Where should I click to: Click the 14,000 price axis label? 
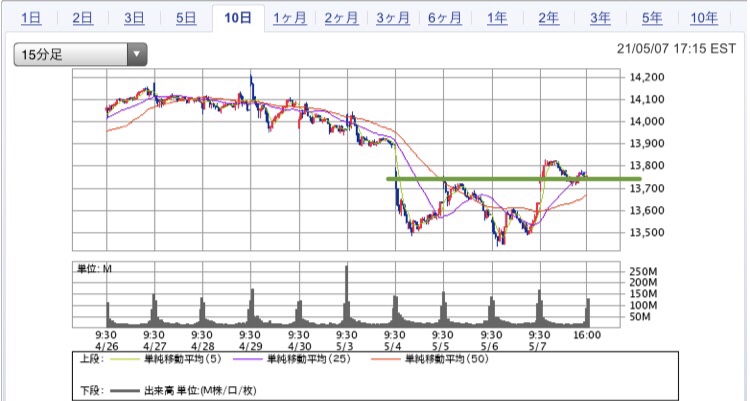[647, 122]
